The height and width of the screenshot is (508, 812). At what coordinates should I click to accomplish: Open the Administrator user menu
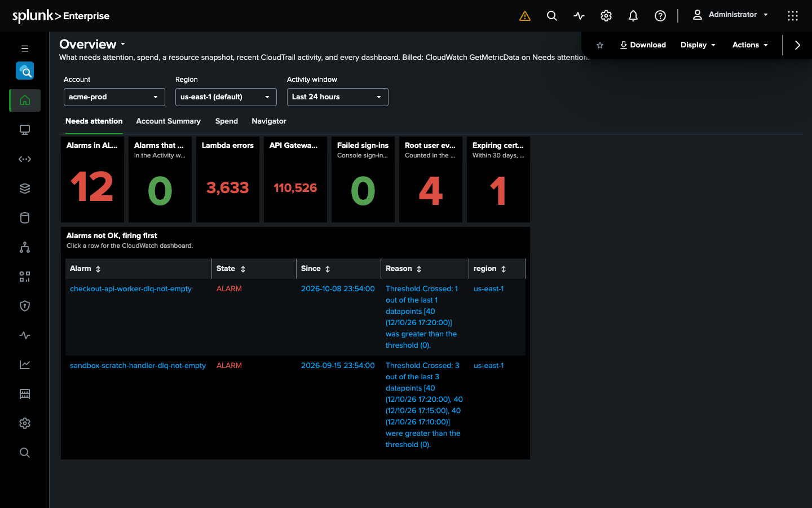[730, 15]
